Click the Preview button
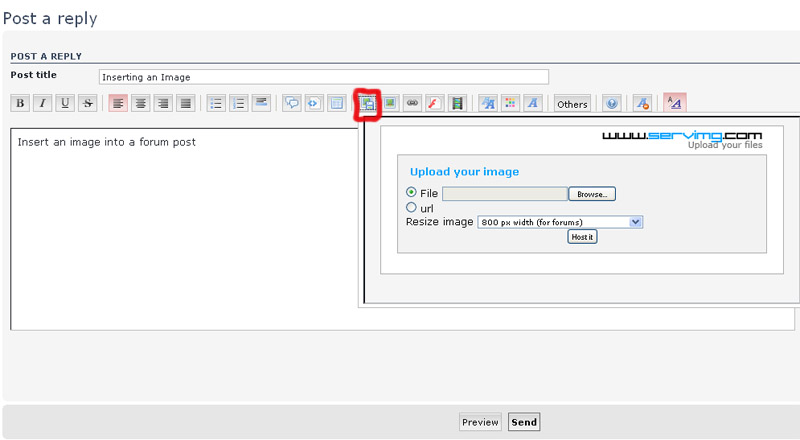The width and height of the screenshot is (800, 440). 480,422
